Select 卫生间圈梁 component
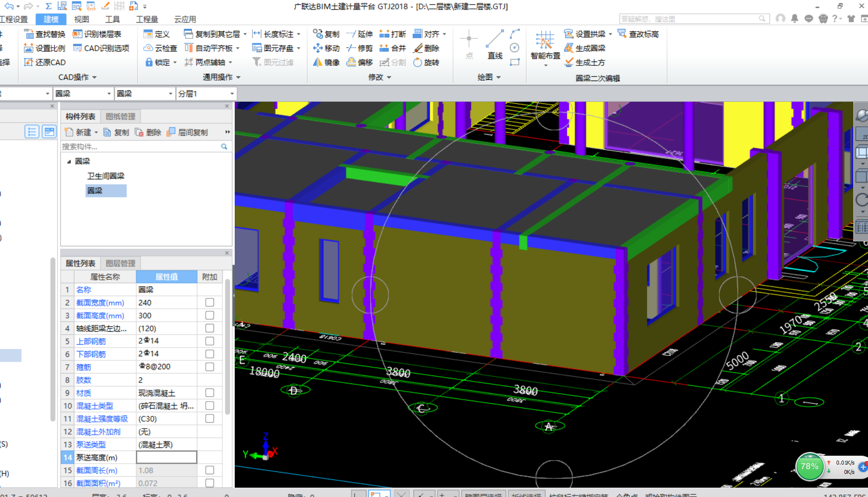This screenshot has height=497, width=868. point(106,176)
